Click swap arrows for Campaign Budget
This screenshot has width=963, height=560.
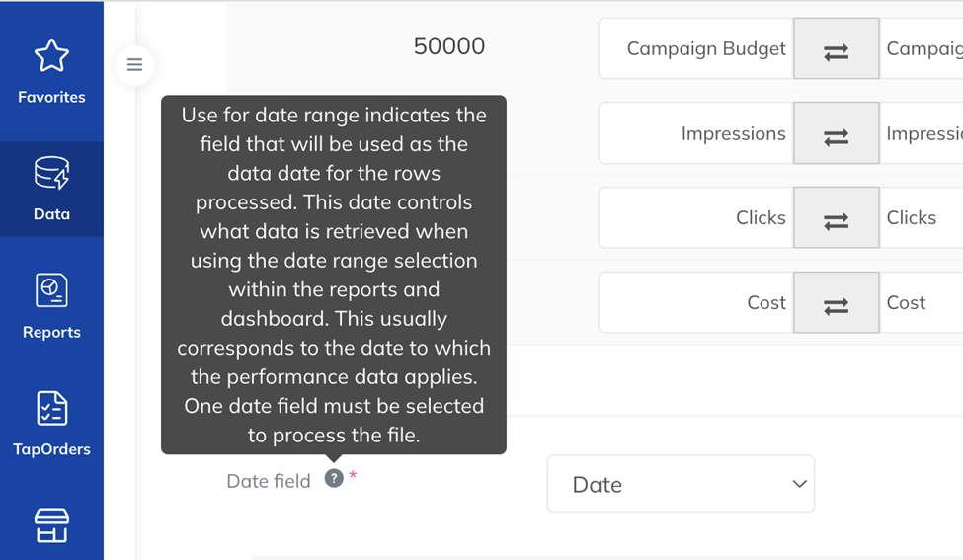836,48
